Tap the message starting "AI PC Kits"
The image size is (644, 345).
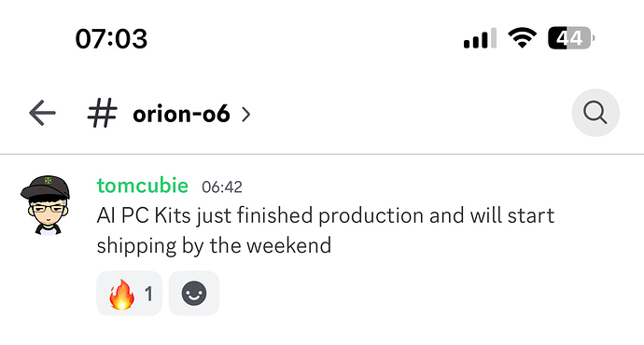click(326, 230)
